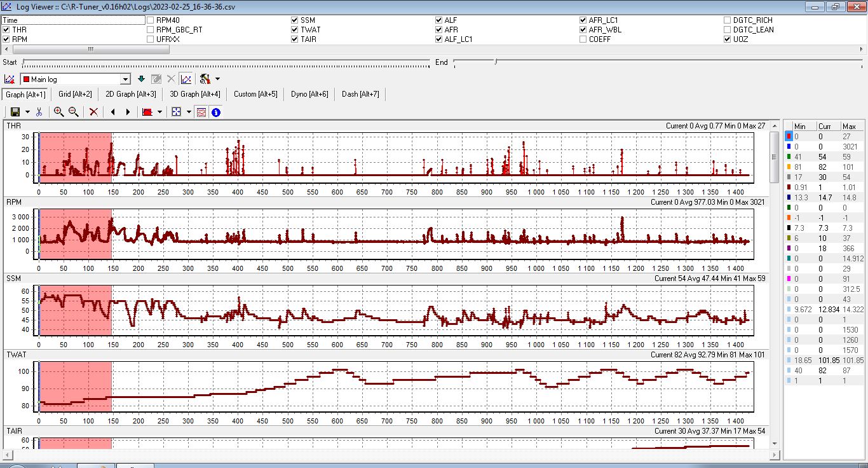Uncheck the RPM checkbox
This screenshot has width=868, height=468.
[x=6, y=39]
